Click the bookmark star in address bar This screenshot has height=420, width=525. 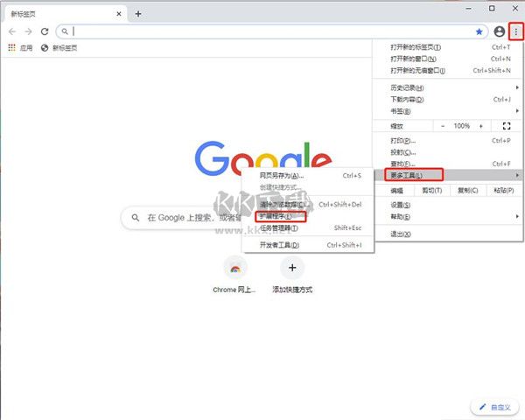pos(479,31)
